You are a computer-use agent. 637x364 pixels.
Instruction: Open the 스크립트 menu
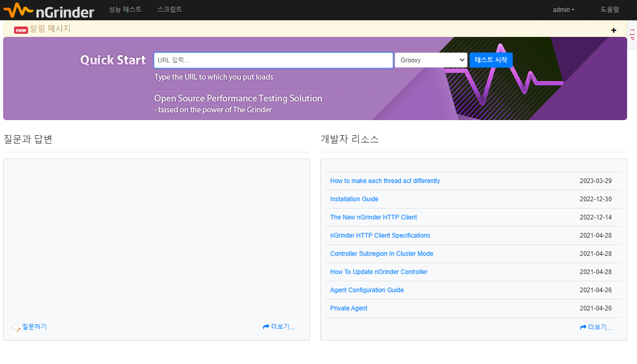170,9
